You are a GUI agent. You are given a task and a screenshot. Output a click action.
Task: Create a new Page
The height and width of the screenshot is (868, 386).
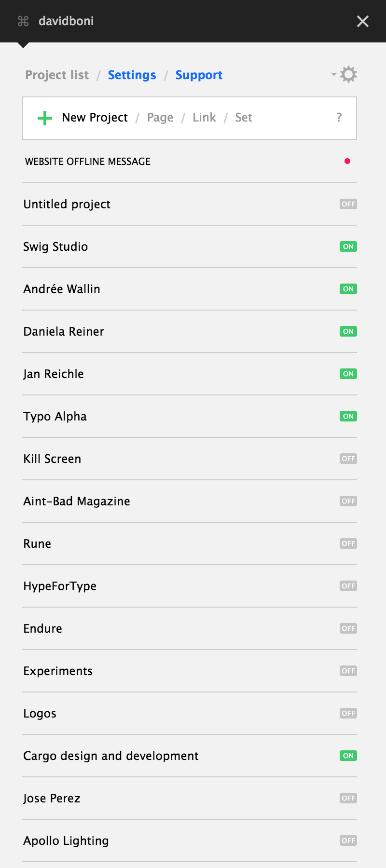pos(160,118)
